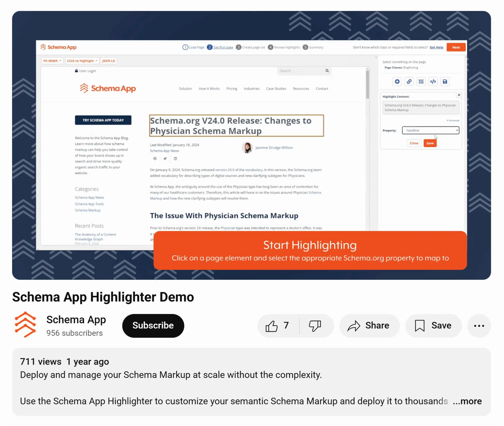The image size is (504, 426).
Task: Open the Case Studies menu item
Action: 276,88
